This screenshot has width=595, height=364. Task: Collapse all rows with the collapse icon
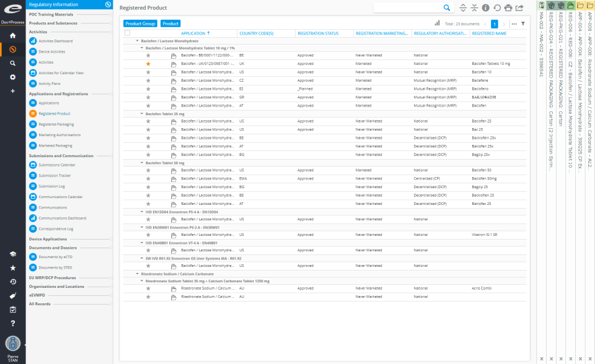click(474, 7)
